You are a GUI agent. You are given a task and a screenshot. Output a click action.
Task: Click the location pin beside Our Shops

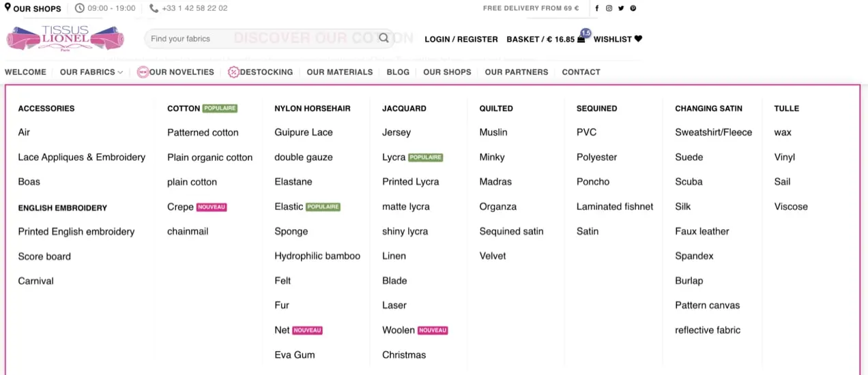pos(8,8)
